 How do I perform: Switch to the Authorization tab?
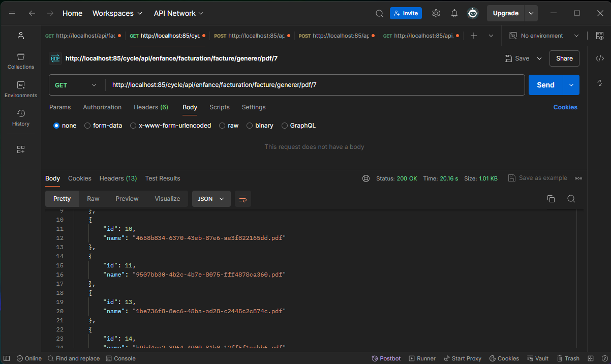[x=102, y=107]
